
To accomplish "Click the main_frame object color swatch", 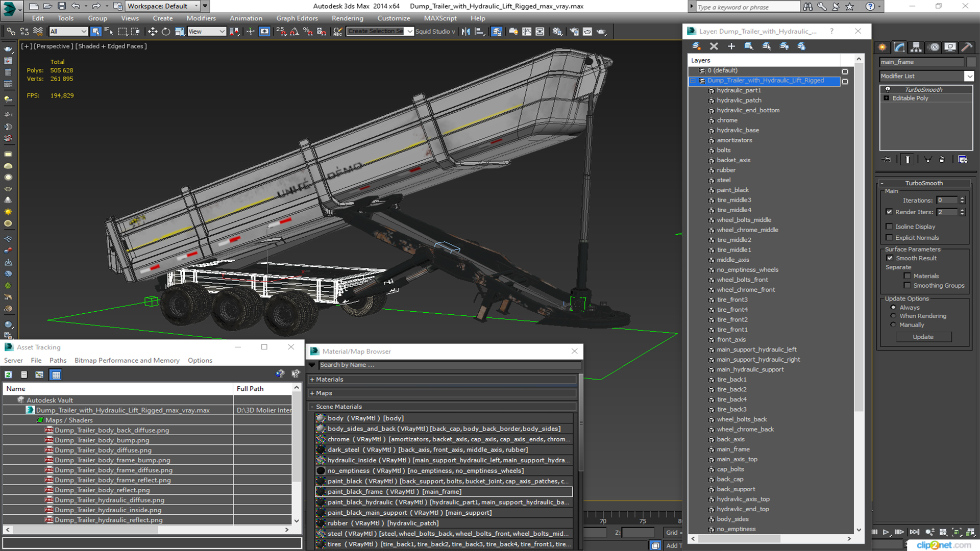I will pyautogui.click(x=971, y=62).
